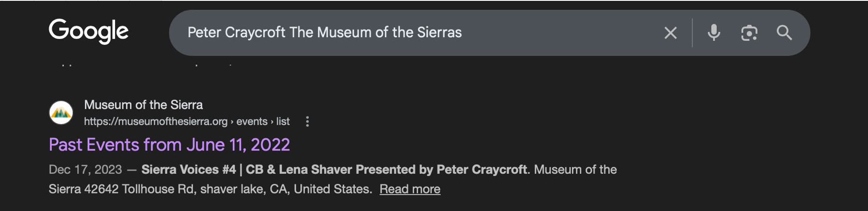Viewport: 868px width, 211px height.
Task: Open search by image camera icon
Action: 749,33
